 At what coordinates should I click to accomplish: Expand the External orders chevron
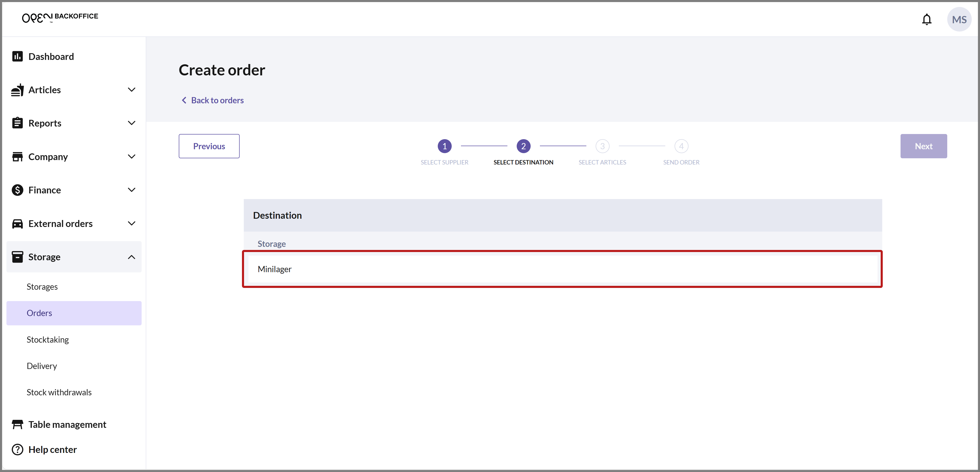(x=132, y=223)
